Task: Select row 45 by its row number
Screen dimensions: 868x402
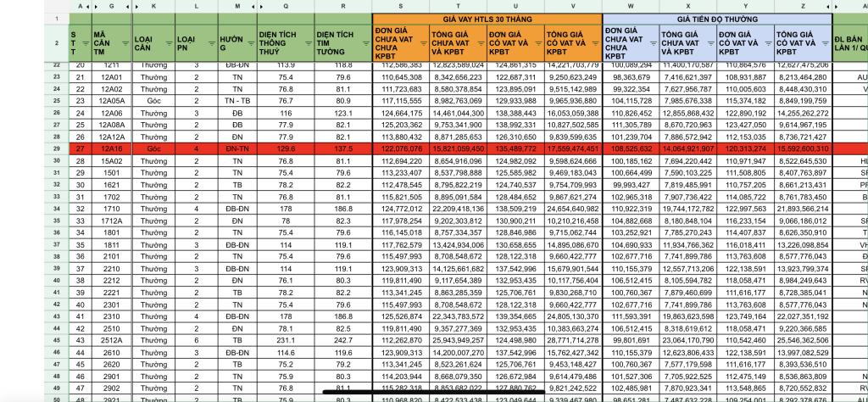Action: [x=57, y=341]
